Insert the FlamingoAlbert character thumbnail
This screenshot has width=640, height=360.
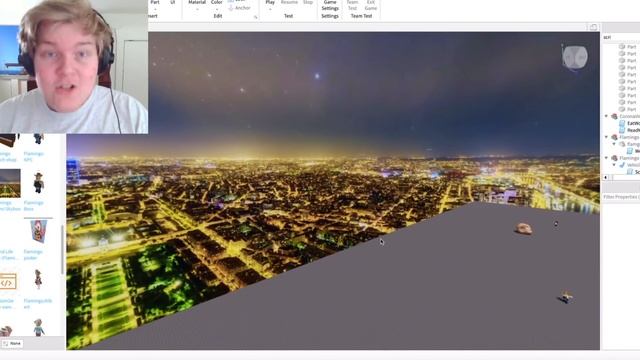(x=38, y=280)
